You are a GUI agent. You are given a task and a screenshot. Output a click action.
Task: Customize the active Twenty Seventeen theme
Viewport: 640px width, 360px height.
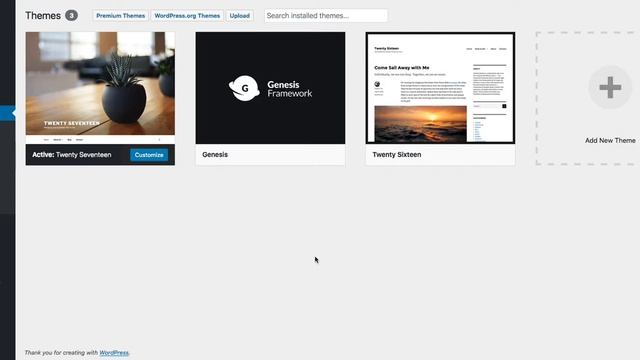tap(149, 155)
